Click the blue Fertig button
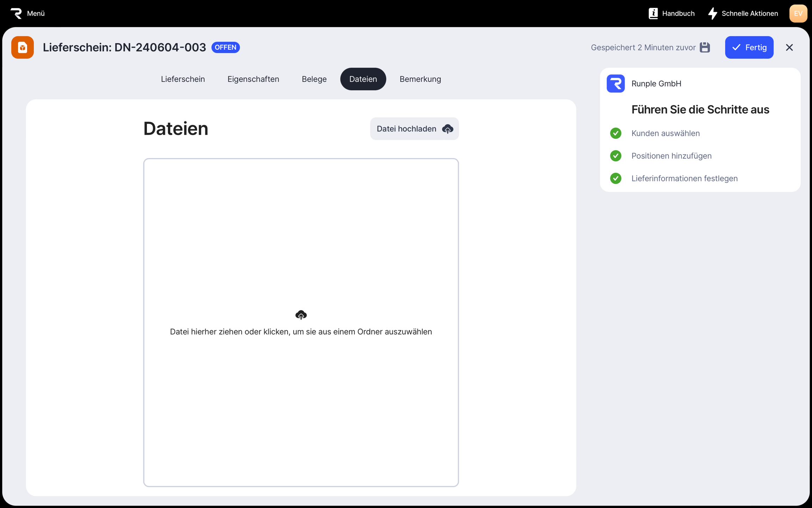This screenshot has width=812, height=508. pyautogui.click(x=749, y=47)
